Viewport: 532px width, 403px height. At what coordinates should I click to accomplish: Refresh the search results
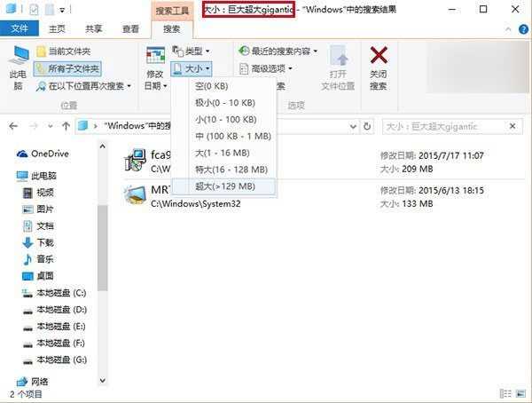click(x=367, y=126)
